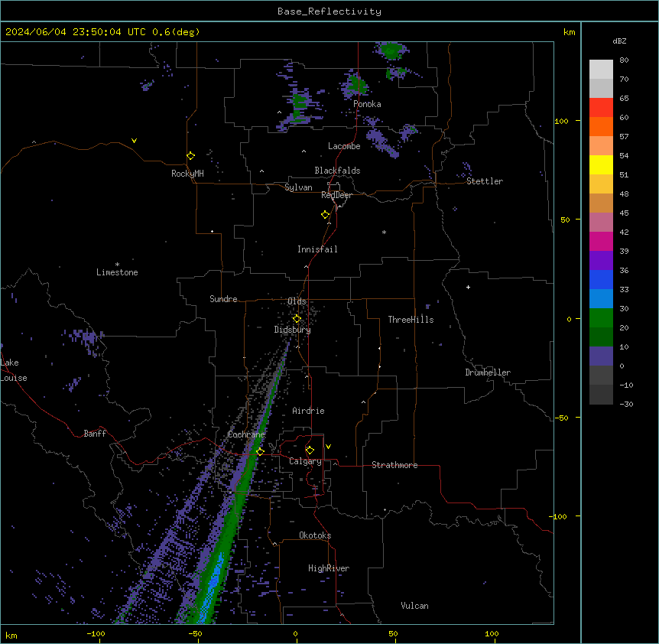
Task: Select the yellow diamond marker south of RedDeer
Action: 326,215
